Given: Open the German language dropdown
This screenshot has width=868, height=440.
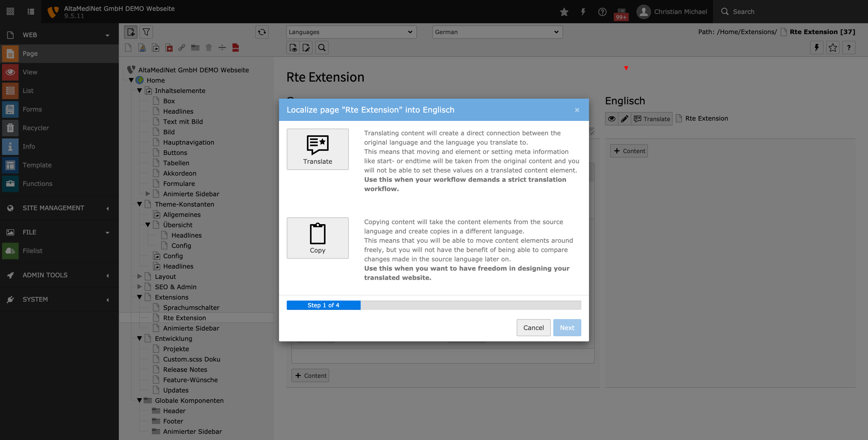Looking at the screenshot, I should [497, 32].
